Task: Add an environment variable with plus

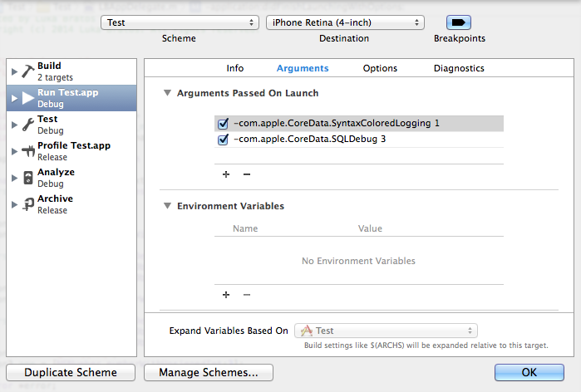Action: click(226, 295)
